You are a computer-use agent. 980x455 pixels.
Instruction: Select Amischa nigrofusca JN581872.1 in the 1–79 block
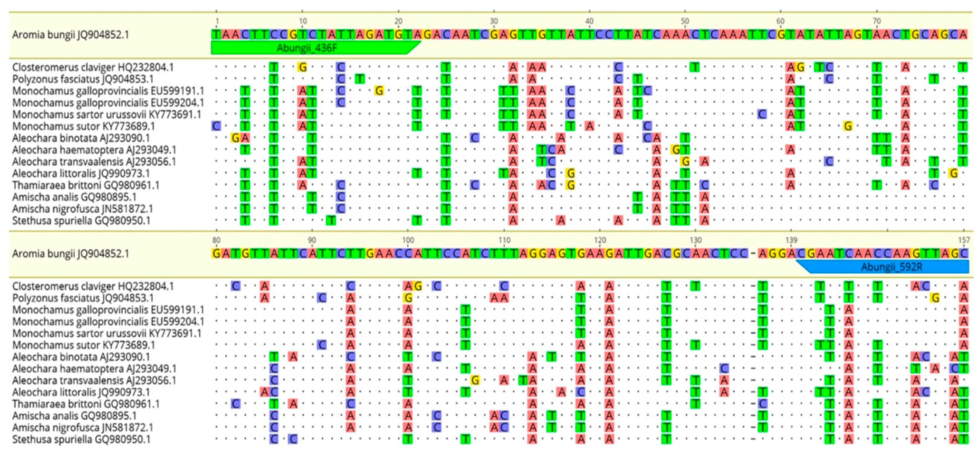click(x=82, y=209)
